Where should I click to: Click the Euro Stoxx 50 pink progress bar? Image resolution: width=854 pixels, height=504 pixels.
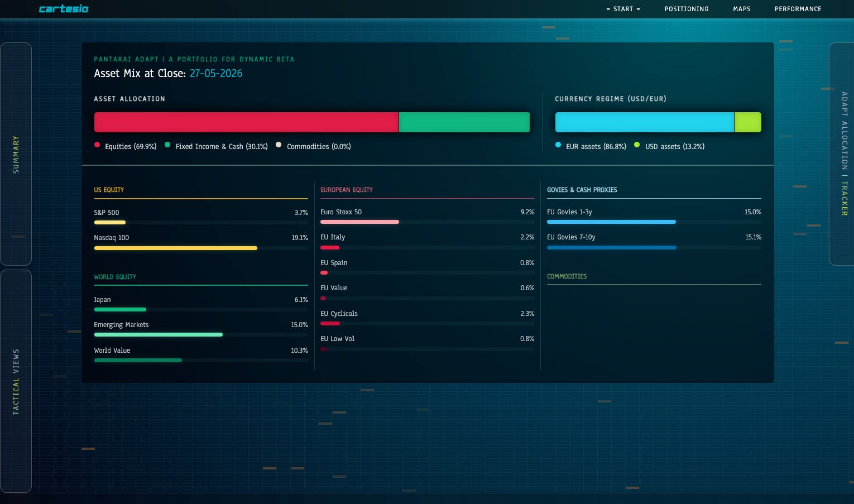(359, 222)
